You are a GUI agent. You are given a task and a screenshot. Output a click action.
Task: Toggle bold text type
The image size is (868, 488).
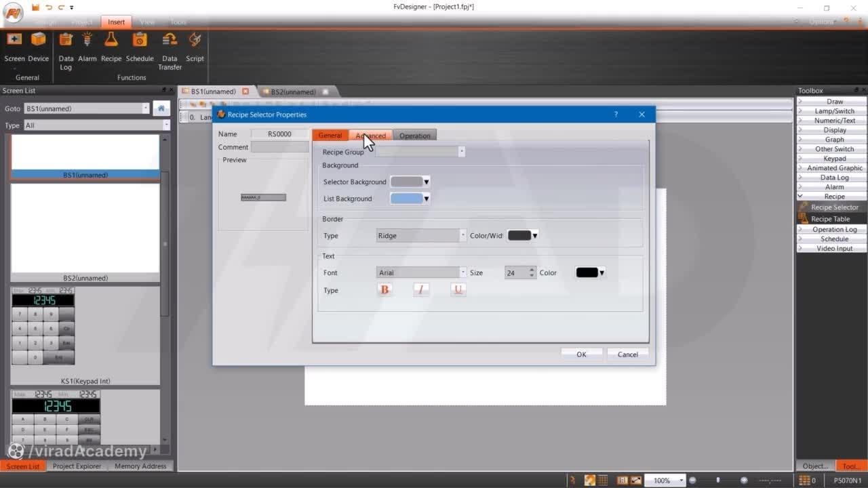[384, 290]
